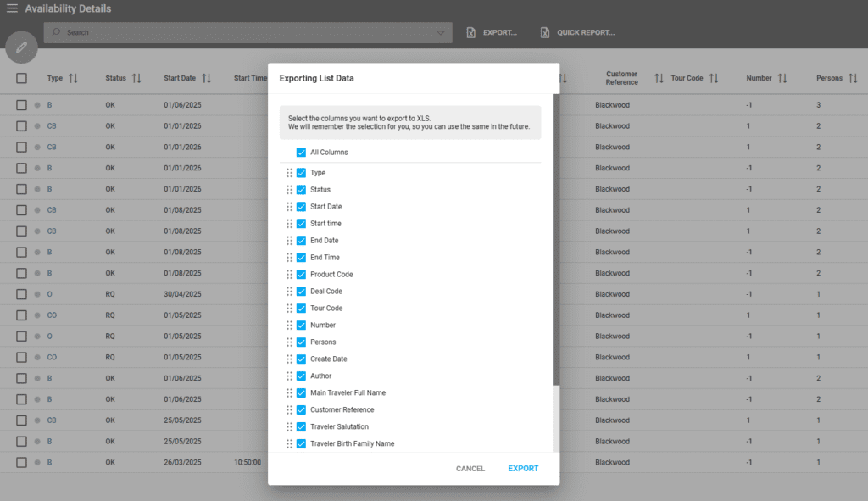Disable the Deal Code export checkbox

301,291
